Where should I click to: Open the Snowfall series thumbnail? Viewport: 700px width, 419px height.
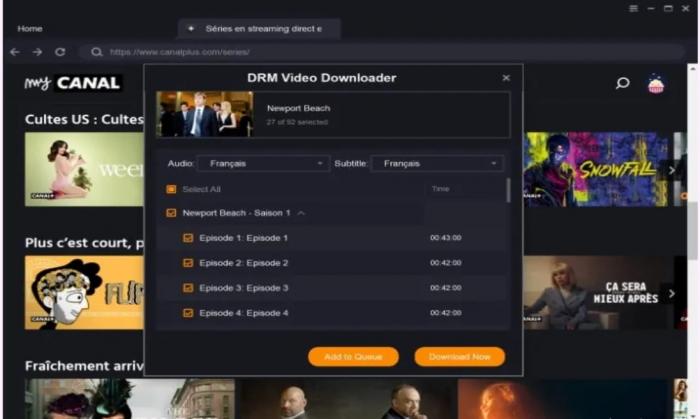(x=595, y=169)
